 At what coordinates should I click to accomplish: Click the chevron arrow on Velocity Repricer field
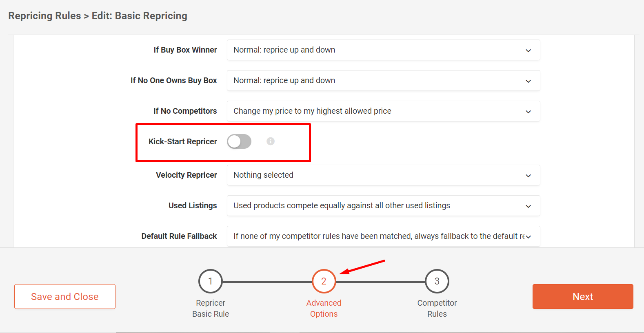[529, 176]
